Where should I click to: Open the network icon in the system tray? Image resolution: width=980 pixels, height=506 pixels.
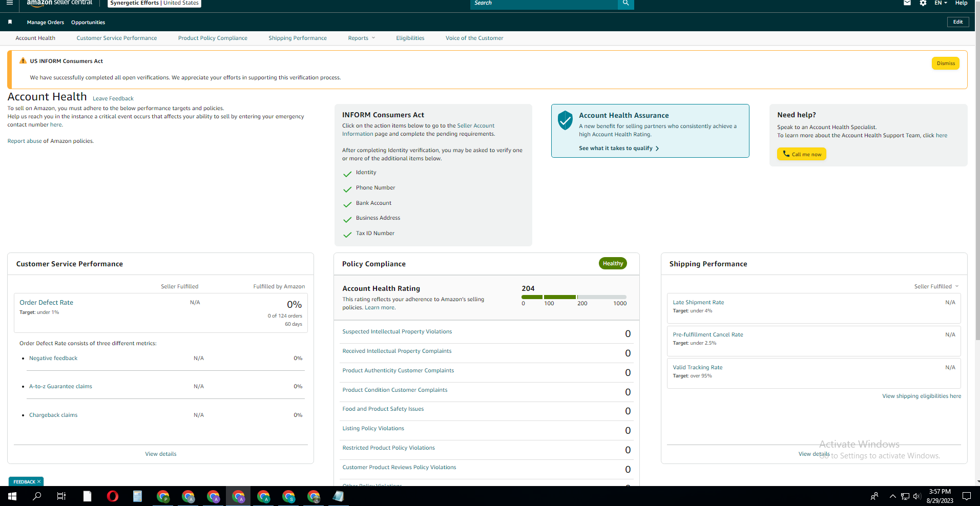(905, 496)
